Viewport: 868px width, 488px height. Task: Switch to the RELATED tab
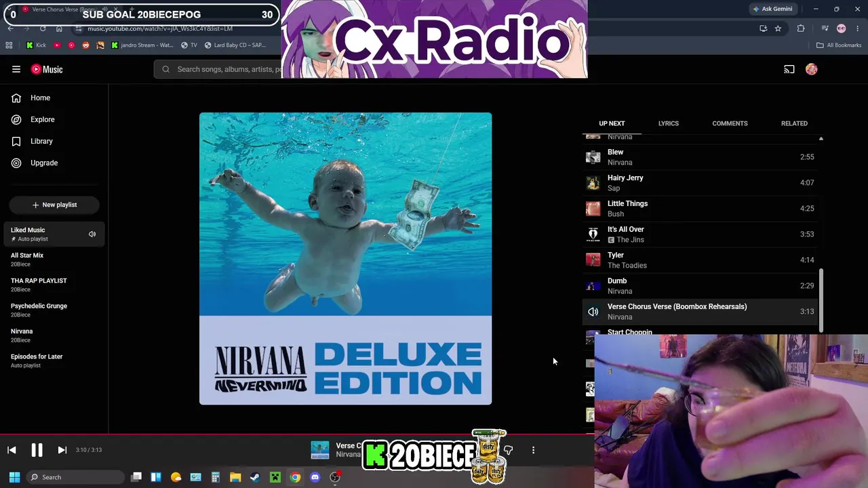click(x=794, y=123)
